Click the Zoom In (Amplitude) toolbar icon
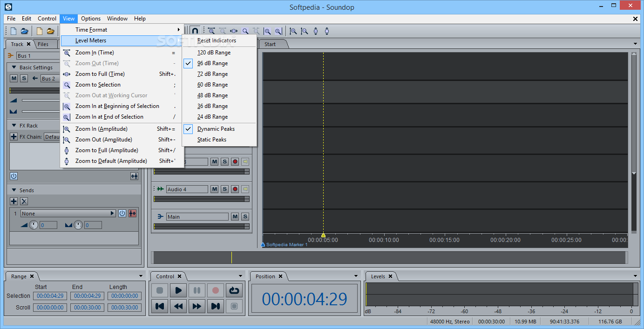This screenshot has height=329, width=644. (x=293, y=31)
